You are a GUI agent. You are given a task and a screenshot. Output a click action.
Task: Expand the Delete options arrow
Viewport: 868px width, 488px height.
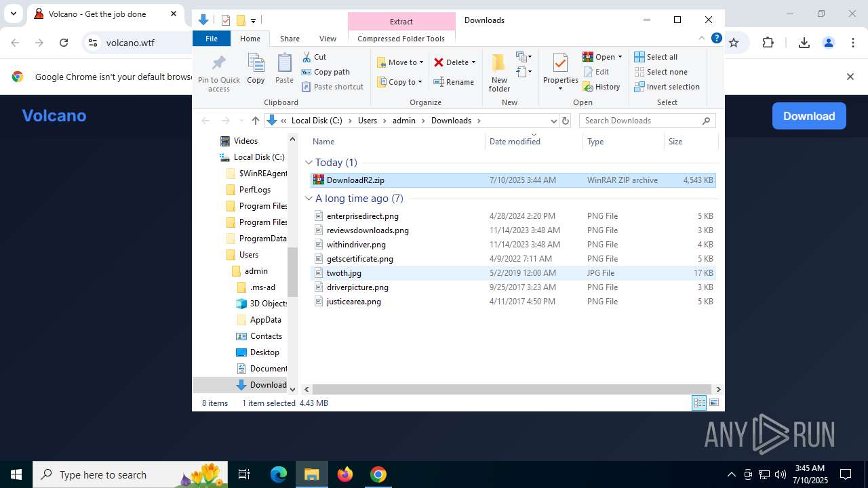coord(473,62)
